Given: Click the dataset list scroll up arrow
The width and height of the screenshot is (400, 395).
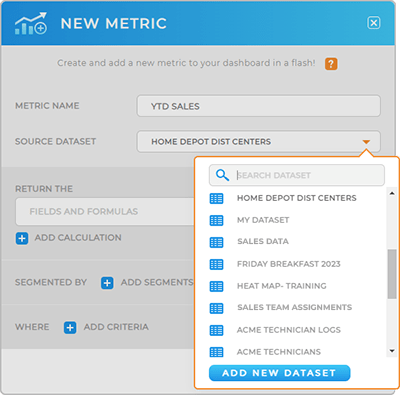Looking at the screenshot, I should pyautogui.click(x=392, y=193).
